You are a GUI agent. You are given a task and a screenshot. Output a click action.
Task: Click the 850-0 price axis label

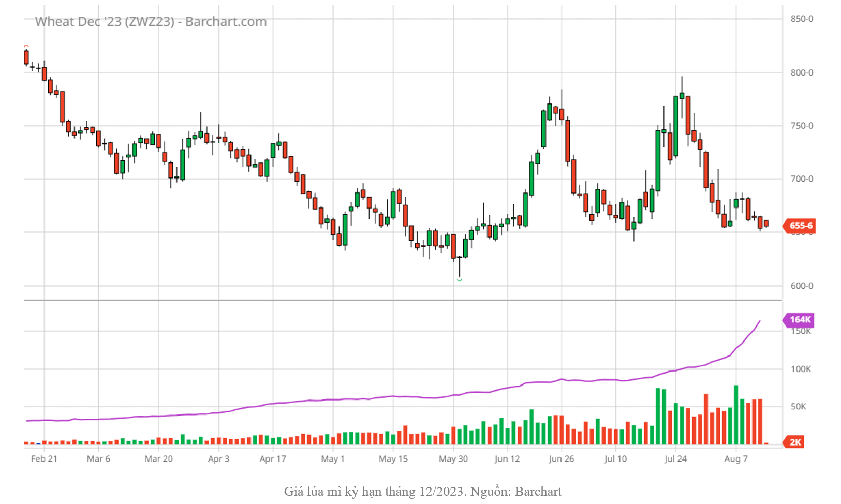coord(802,19)
